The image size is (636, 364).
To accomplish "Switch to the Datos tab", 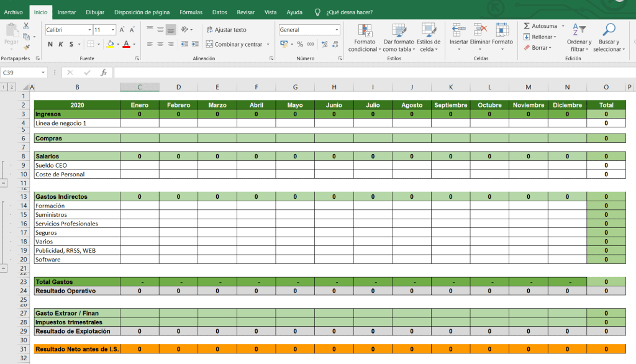I will click(219, 12).
